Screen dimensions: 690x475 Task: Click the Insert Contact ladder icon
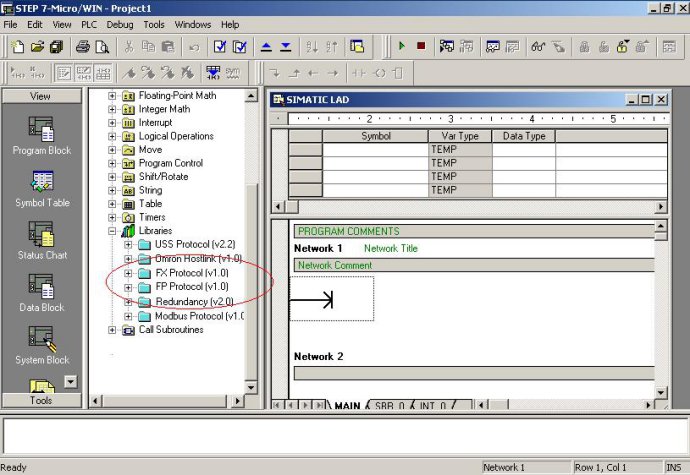coord(359,73)
